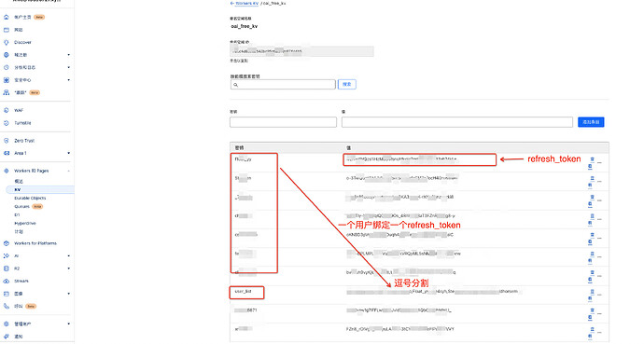Image resolution: width=644 pixels, height=344 pixels.
Task: Click the Turnstile sidebar label
Action: [x=22, y=123]
